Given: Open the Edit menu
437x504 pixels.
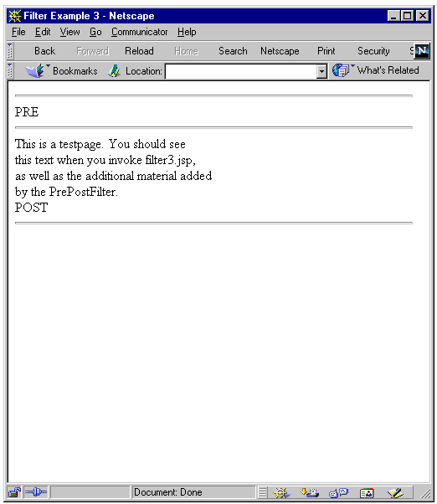Looking at the screenshot, I should click(43, 32).
